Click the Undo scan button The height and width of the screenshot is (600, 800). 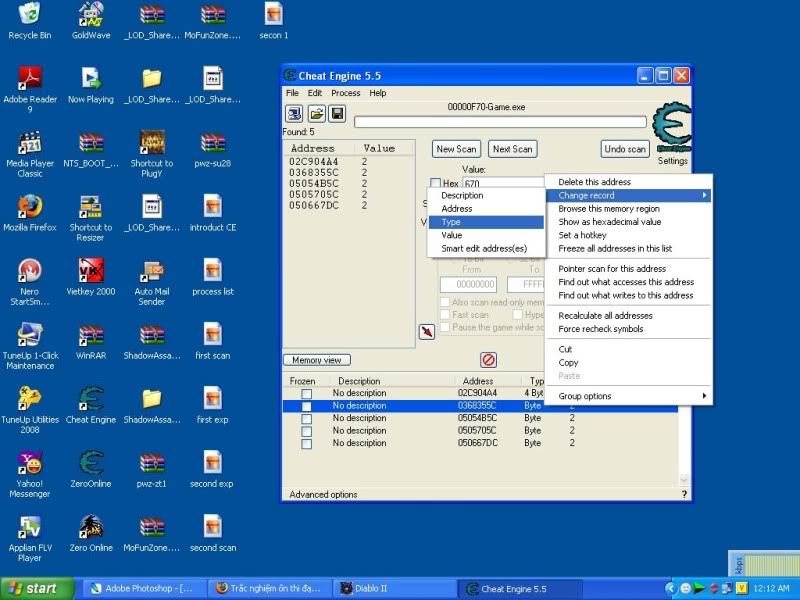(625, 149)
